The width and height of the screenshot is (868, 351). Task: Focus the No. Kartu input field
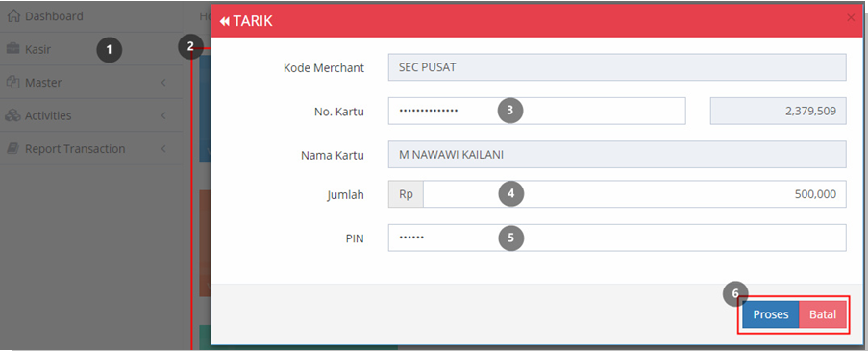point(536,112)
